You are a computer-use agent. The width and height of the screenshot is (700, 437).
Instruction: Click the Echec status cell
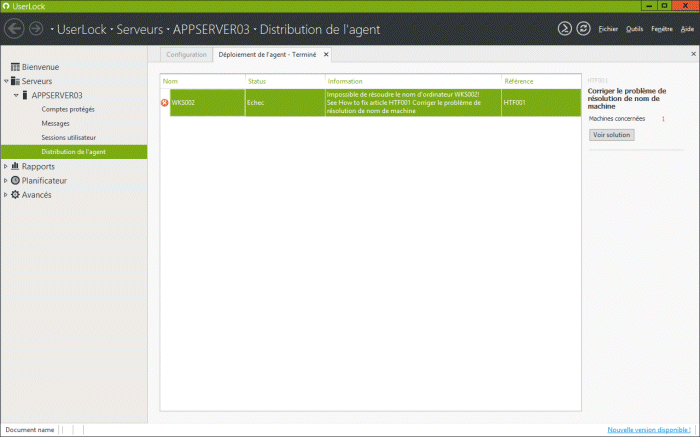285,103
